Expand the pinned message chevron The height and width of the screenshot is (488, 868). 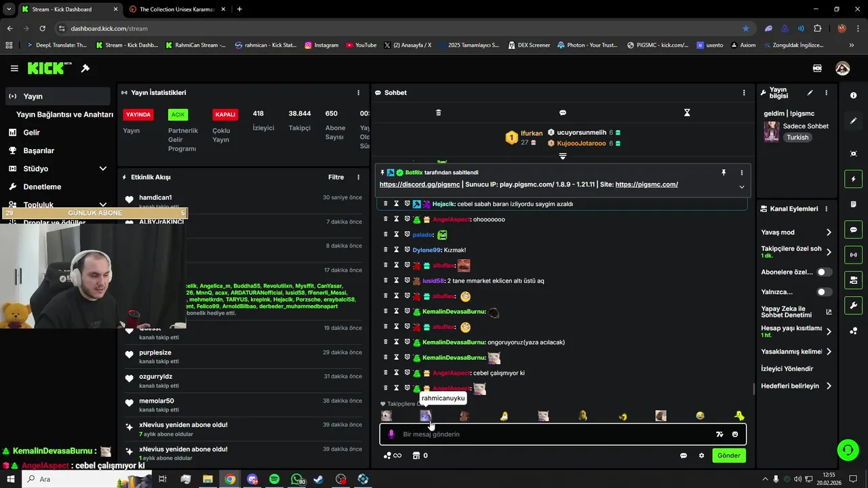click(741, 187)
